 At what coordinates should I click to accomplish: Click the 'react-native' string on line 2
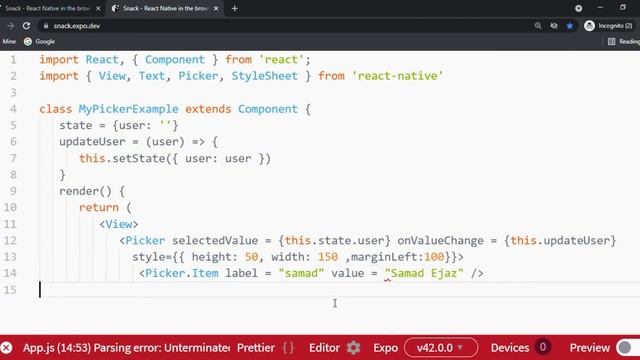tap(398, 76)
